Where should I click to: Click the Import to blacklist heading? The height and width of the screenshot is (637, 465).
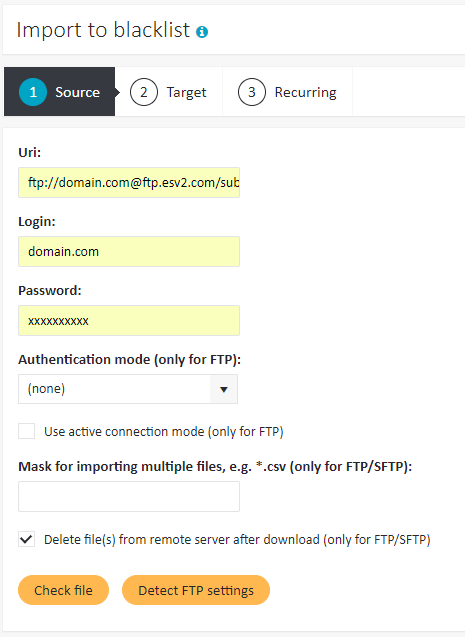click(103, 30)
